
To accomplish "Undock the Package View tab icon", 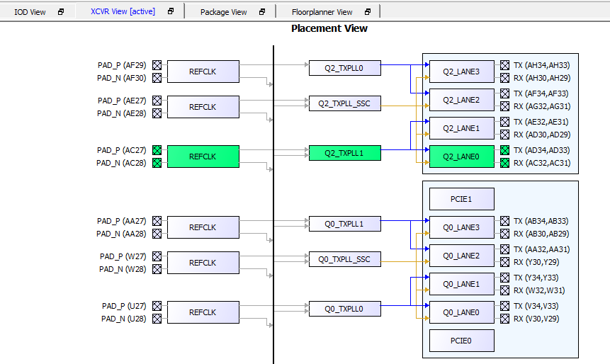I will tap(262, 12).
